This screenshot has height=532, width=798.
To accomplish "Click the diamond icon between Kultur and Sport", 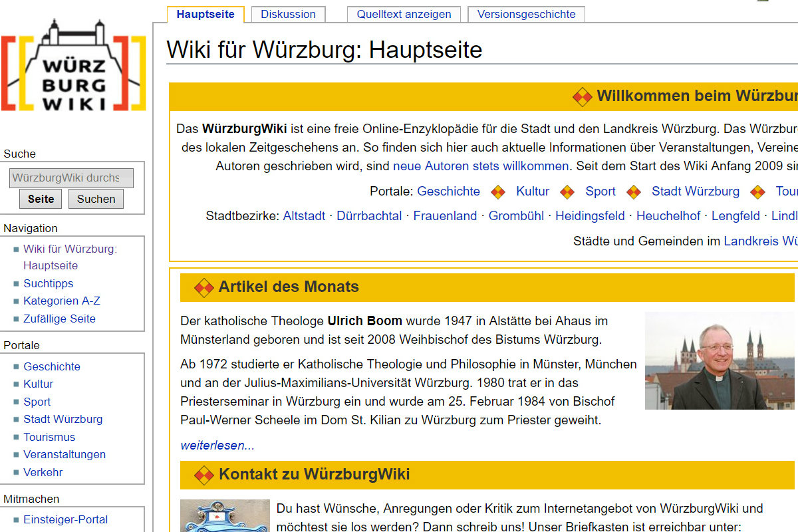I will 567,192.
